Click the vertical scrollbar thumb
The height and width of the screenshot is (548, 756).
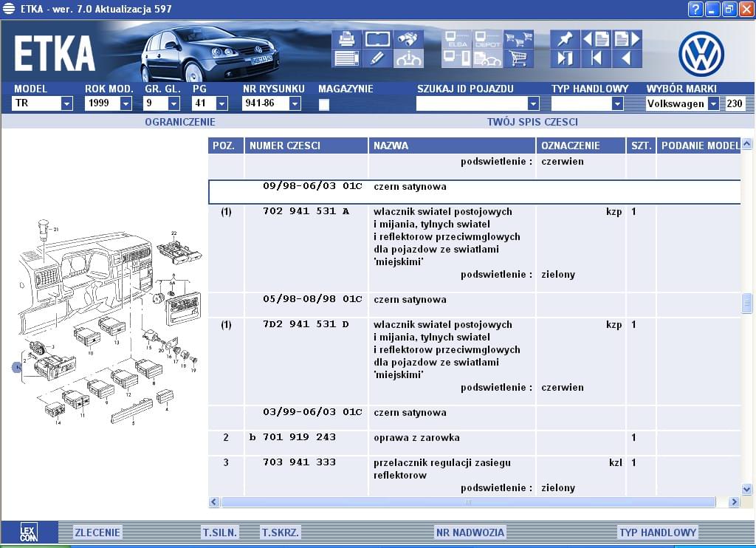pos(747,303)
